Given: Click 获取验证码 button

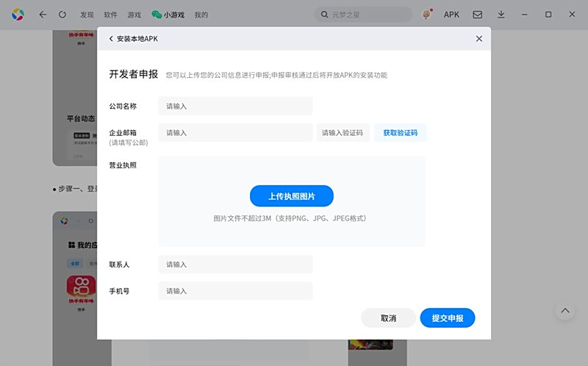Looking at the screenshot, I should coord(400,133).
